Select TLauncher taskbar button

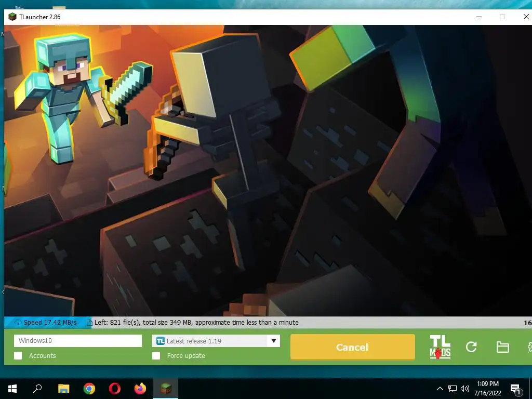pyautogui.click(x=166, y=388)
